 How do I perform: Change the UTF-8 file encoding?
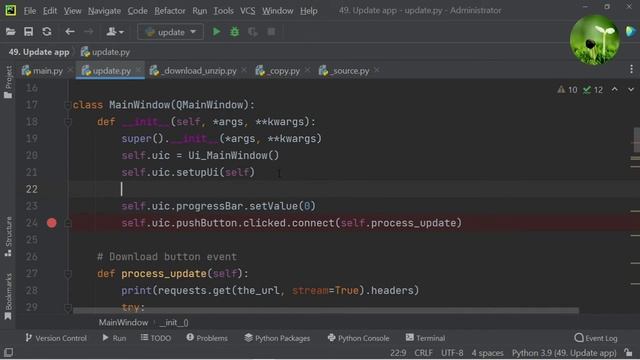pyautogui.click(x=452, y=353)
